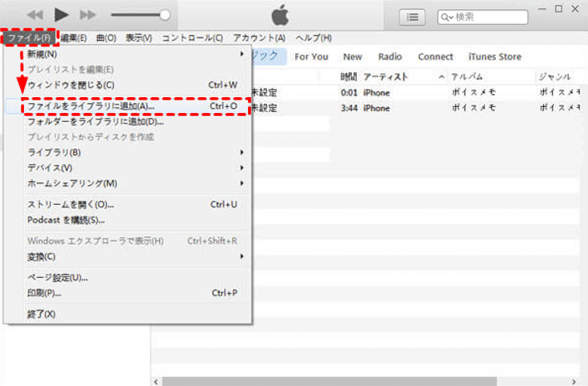Click the magnifier icon in search box

(x=447, y=17)
